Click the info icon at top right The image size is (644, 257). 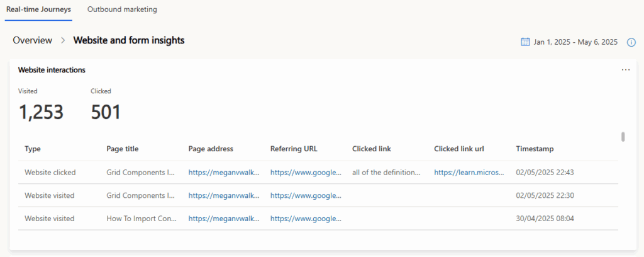[631, 42]
